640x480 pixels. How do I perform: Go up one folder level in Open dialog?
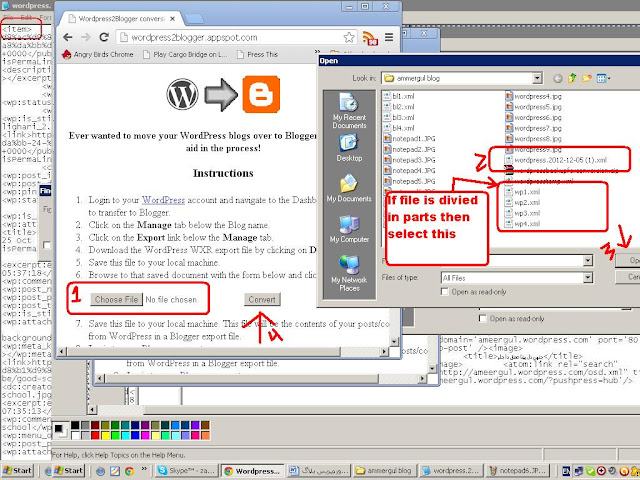(572, 78)
